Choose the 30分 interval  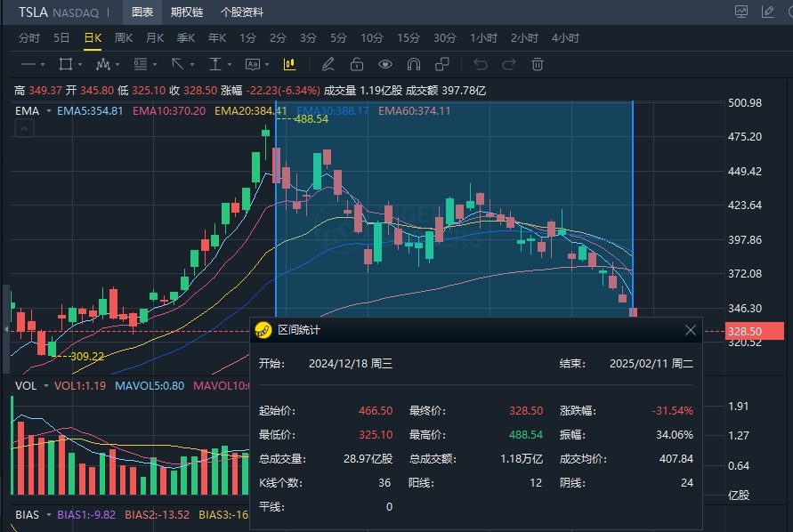[x=444, y=38]
